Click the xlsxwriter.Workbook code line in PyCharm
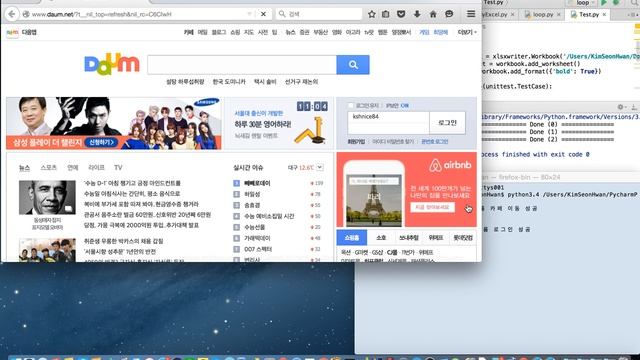Image resolution: width=640 pixels, height=360 pixels. (x=561, y=56)
